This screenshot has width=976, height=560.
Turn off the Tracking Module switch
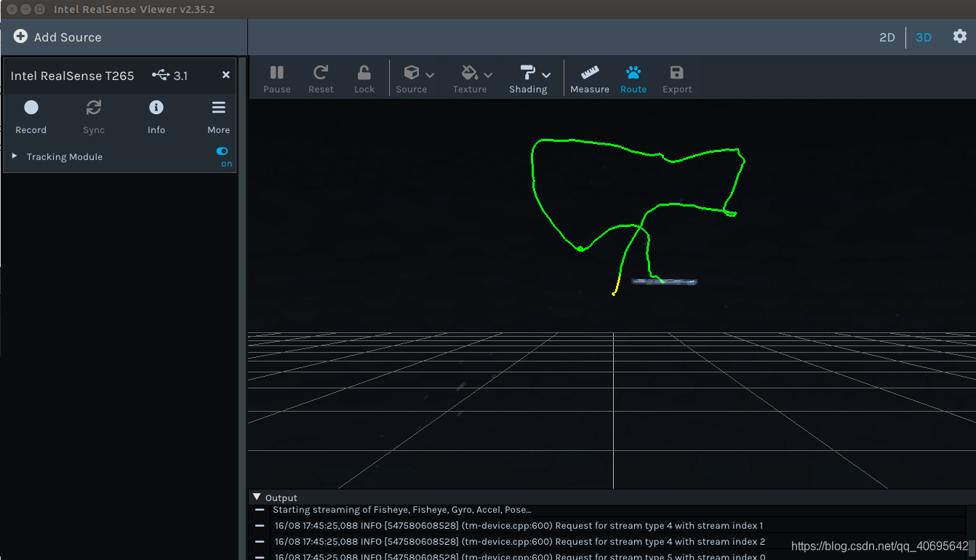tap(222, 151)
